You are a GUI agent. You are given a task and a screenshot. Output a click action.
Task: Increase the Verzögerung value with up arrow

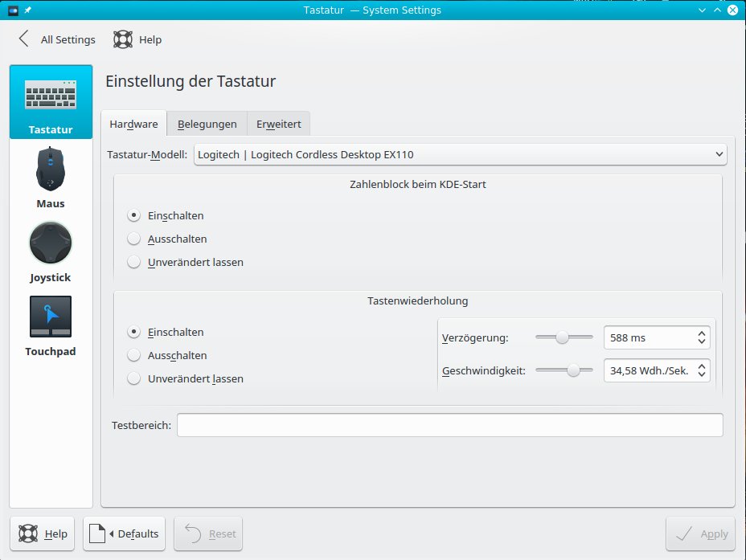(702, 333)
